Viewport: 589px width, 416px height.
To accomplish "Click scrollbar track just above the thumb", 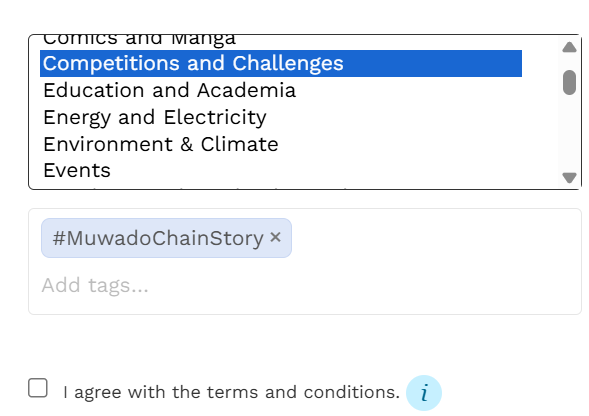I will (x=569, y=62).
